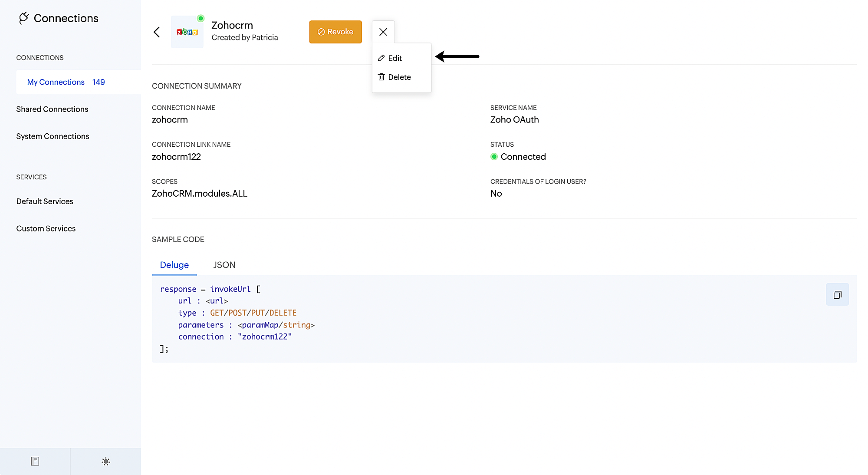Open Shared Connections

point(52,109)
